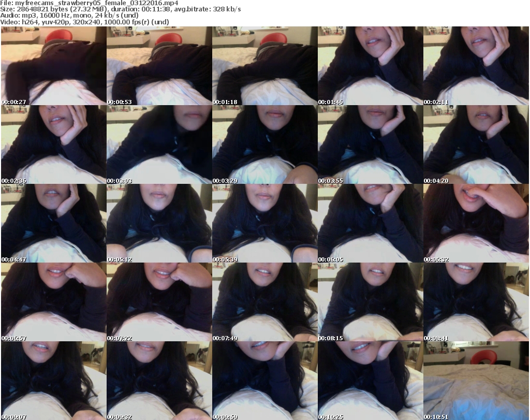
Task: Select the thumbnail stamped 00:05:12
Action: pos(159,223)
